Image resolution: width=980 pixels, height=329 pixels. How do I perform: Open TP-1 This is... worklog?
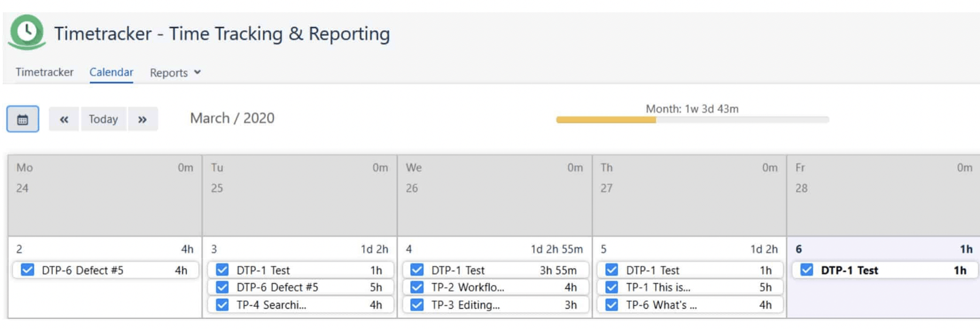pyautogui.click(x=690, y=287)
